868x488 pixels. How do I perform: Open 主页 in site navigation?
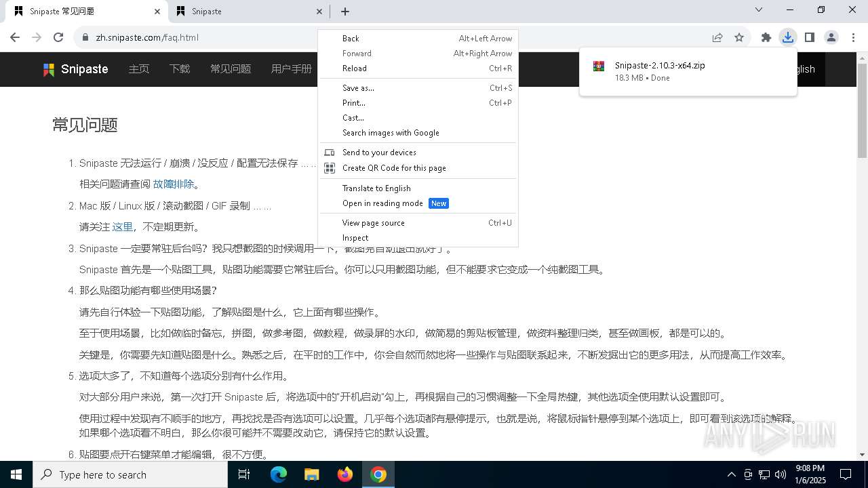click(139, 69)
